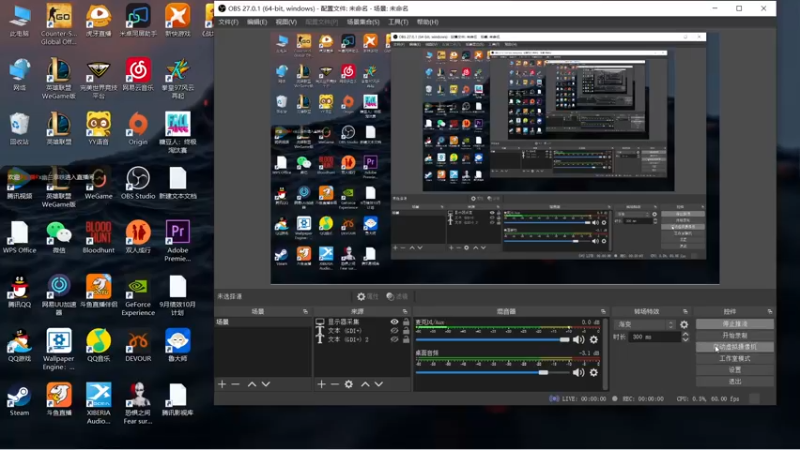Select the display capture source row
Viewport: 800px width, 450px height.
tap(363, 322)
